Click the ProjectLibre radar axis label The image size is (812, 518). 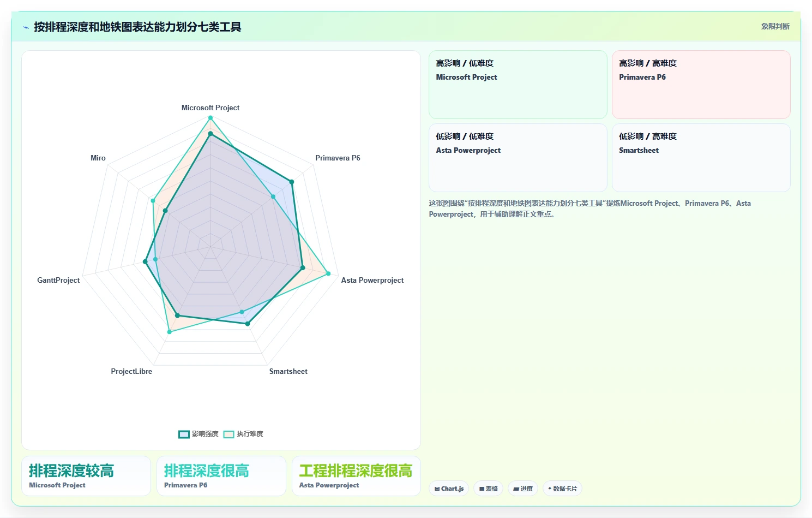pyautogui.click(x=131, y=371)
